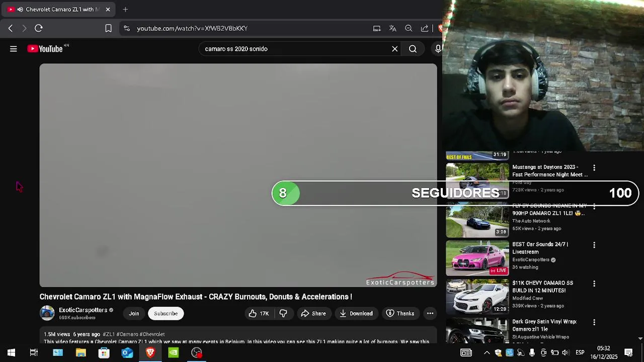Open Mustangs at Daytona 2023 video thumbnail

point(477,180)
